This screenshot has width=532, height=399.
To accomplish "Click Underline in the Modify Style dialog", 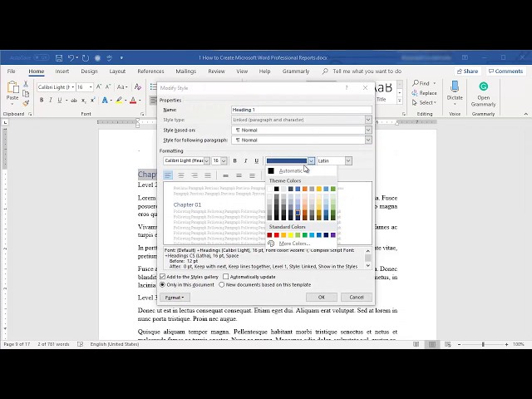I will (257, 160).
